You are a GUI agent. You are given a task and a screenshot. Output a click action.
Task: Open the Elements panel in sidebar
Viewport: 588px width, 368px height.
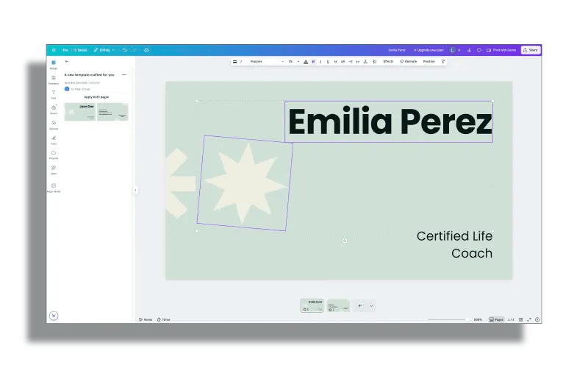(x=54, y=79)
